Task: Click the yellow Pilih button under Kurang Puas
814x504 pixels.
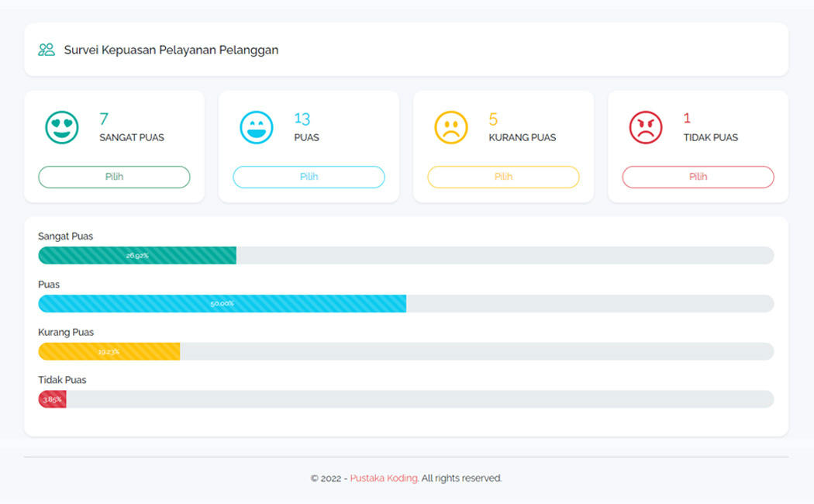Action: (502, 177)
